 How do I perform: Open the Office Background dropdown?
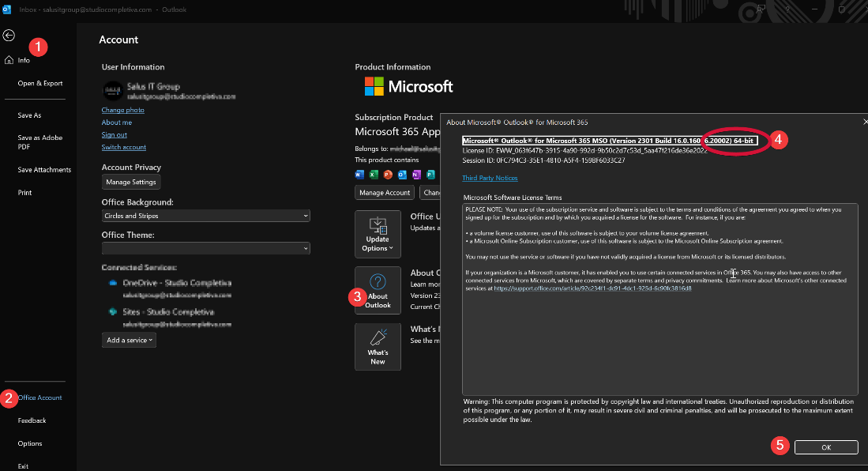(x=207, y=216)
